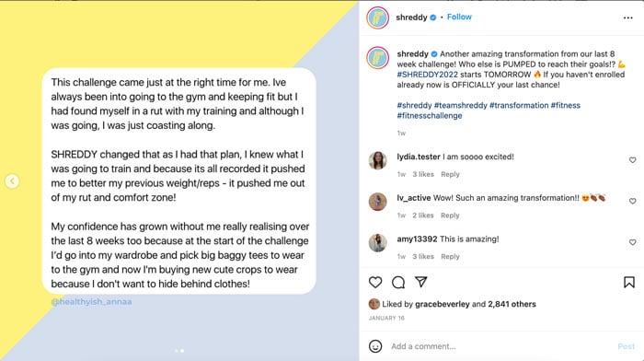This screenshot has height=361, width=644.
Task: Open gracebeverley's profile from likes
Action: (442, 304)
